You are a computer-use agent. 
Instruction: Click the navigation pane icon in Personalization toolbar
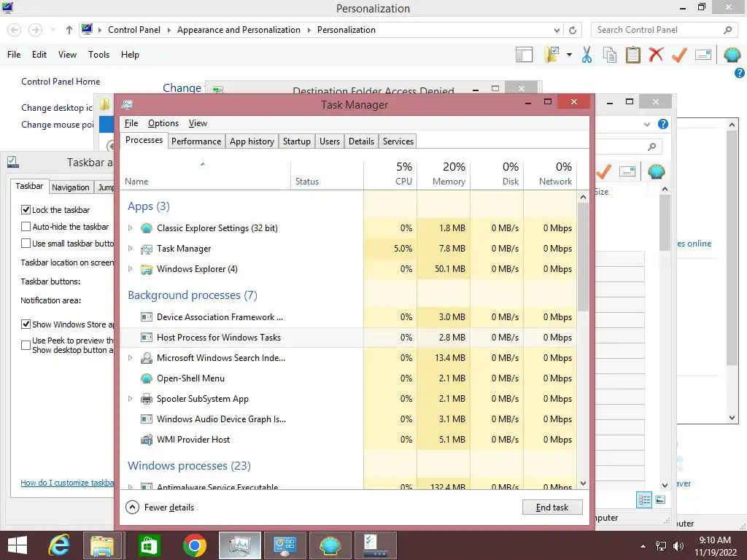click(x=524, y=55)
